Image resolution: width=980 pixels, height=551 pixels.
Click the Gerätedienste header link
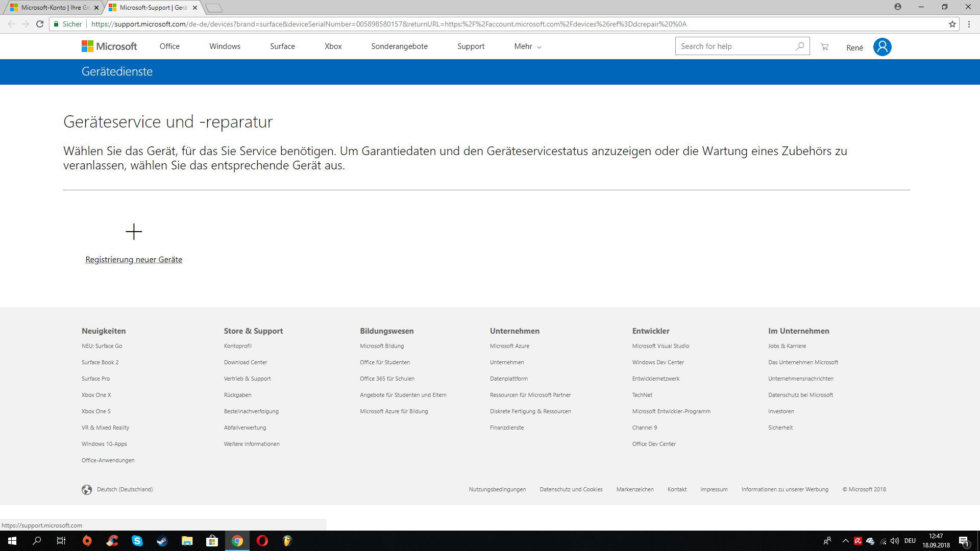pyautogui.click(x=117, y=71)
